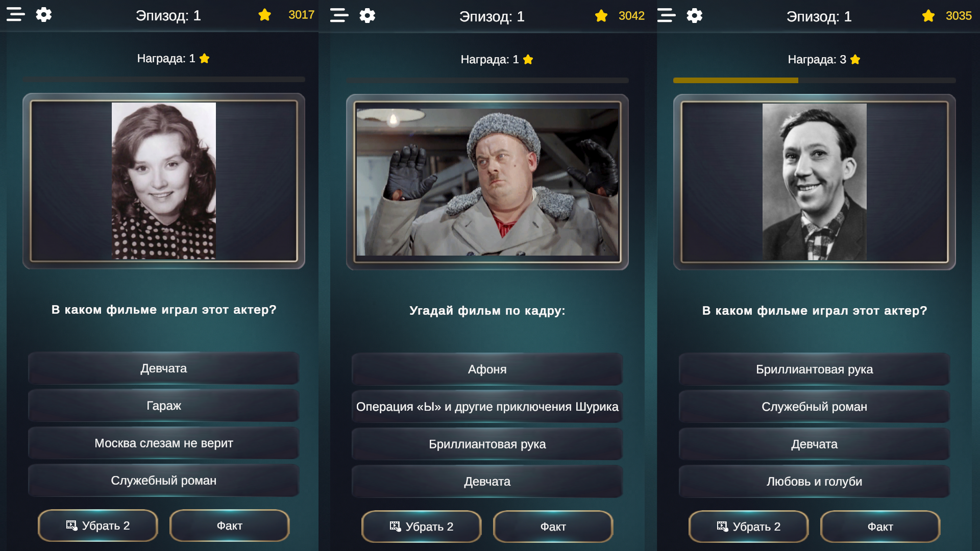Choose answer Девчата in left screen
Image resolution: width=980 pixels, height=551 pixels.
coord(164,368)
